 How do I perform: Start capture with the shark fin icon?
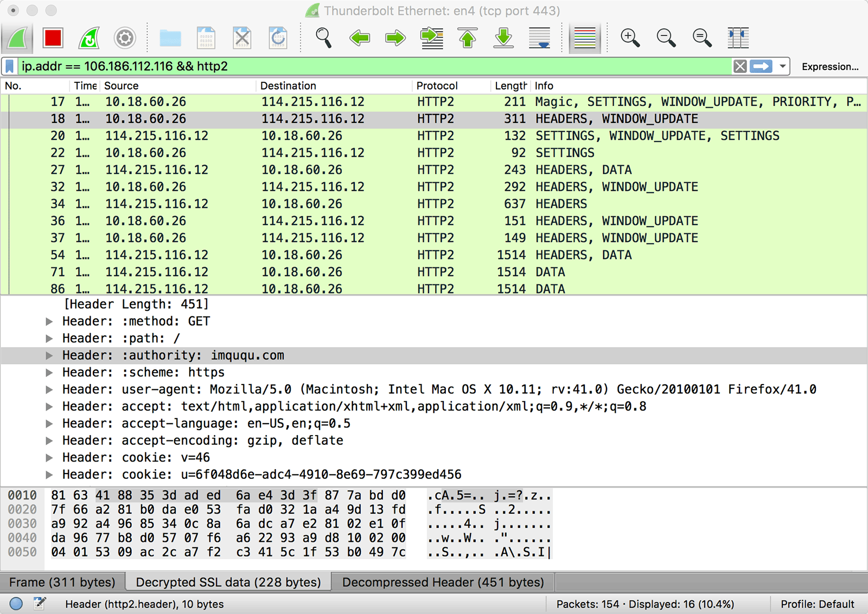tap(17, 39)
